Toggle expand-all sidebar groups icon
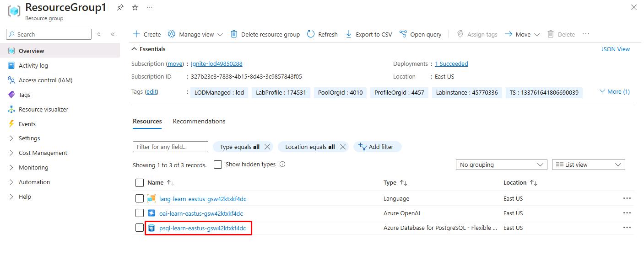The image size is (644, 255). 99,34
